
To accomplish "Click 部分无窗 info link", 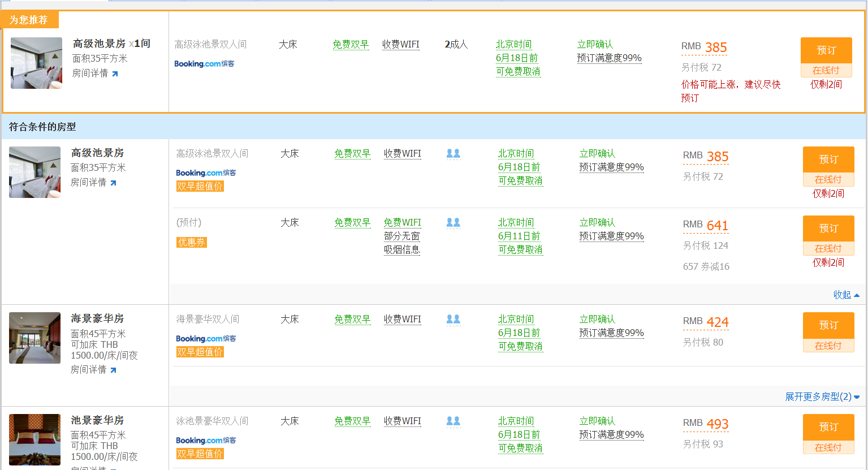I will coord(402,236).
